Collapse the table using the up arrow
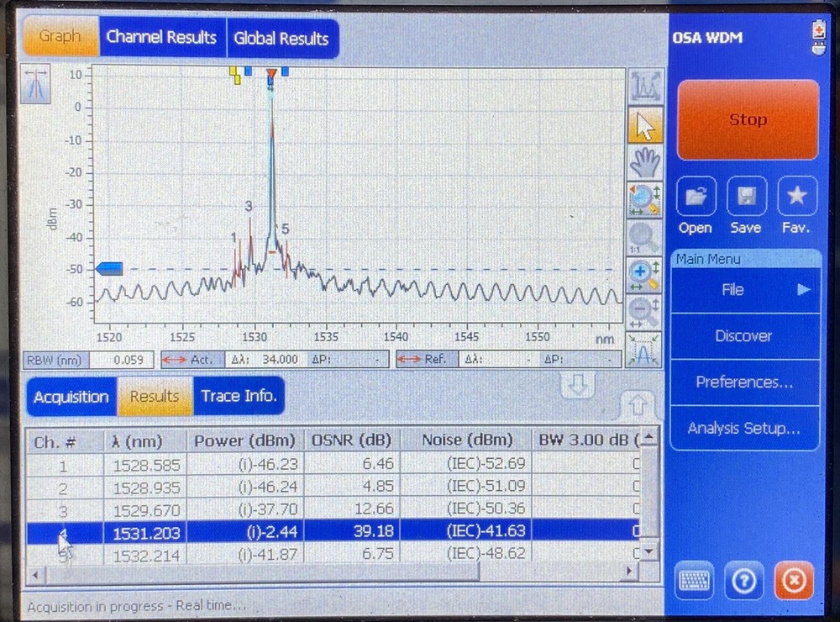The height and width of the screenshot is (622, 840). pyautogui.click(x=639, y=405)
